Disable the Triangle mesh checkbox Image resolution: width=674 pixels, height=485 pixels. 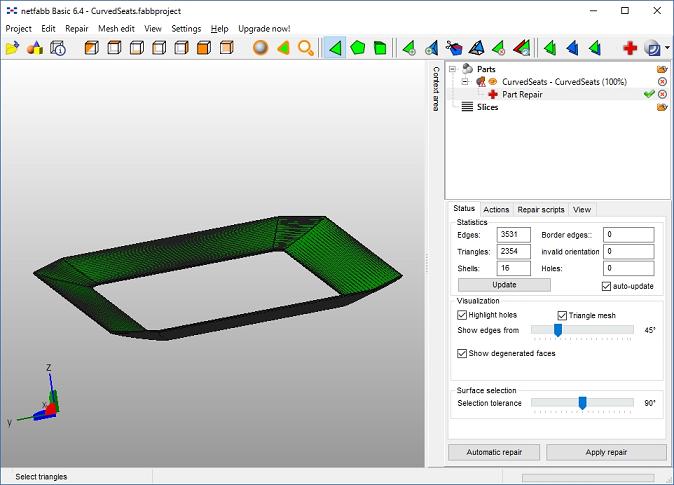coord(562,315)
